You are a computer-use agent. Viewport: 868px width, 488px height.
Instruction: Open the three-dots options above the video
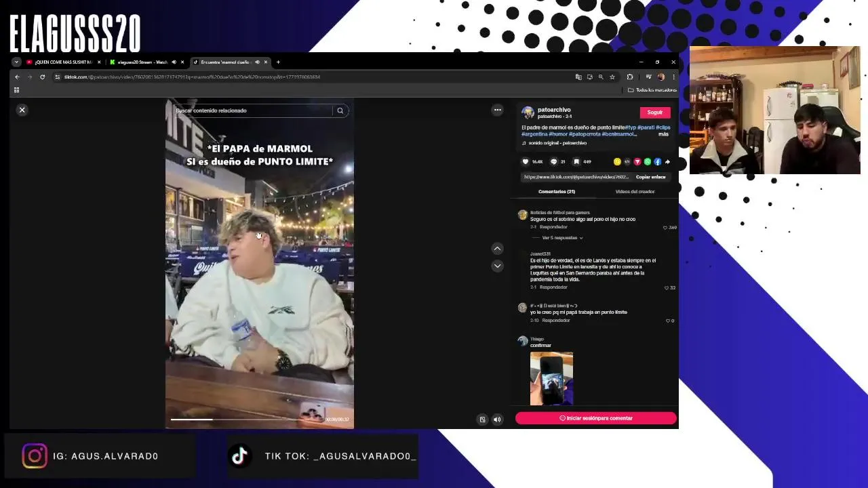click(x=497, y=110)
